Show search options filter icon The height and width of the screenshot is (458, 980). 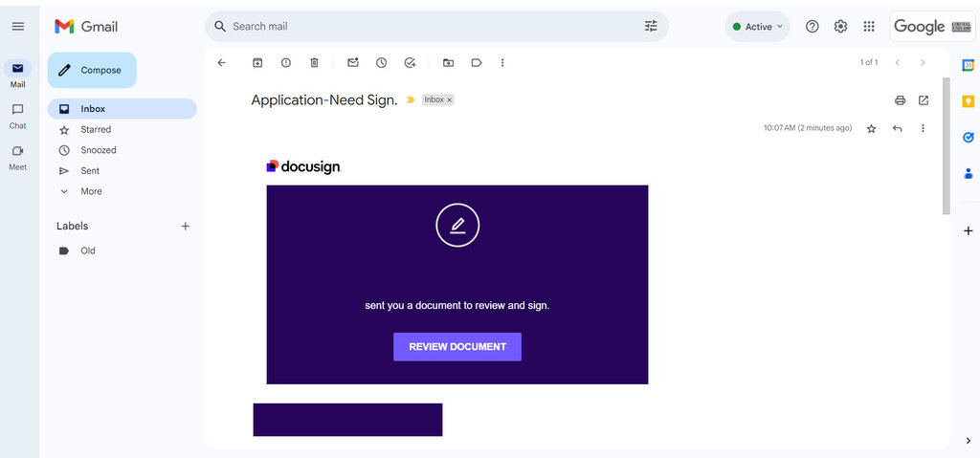pos(651,26)
